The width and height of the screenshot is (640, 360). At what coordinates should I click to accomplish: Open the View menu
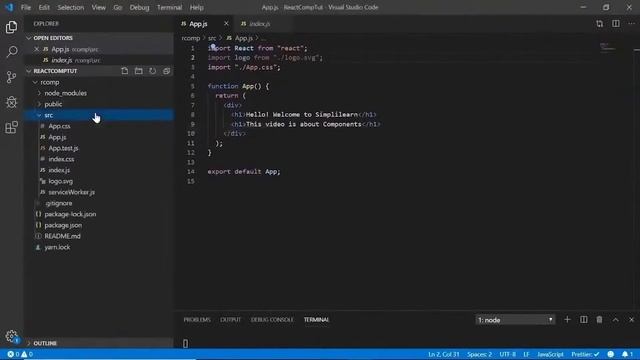pyautogui.click(x=98, y=7)
